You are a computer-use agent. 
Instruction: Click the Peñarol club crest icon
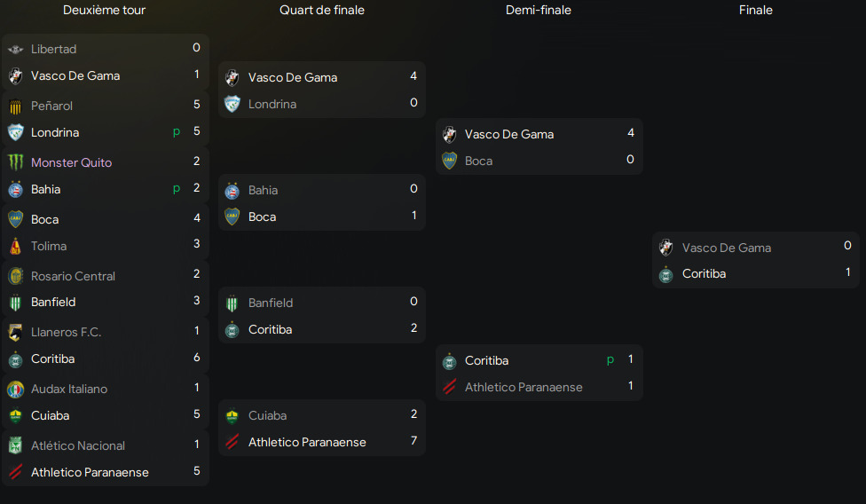[x=15, y=106]
